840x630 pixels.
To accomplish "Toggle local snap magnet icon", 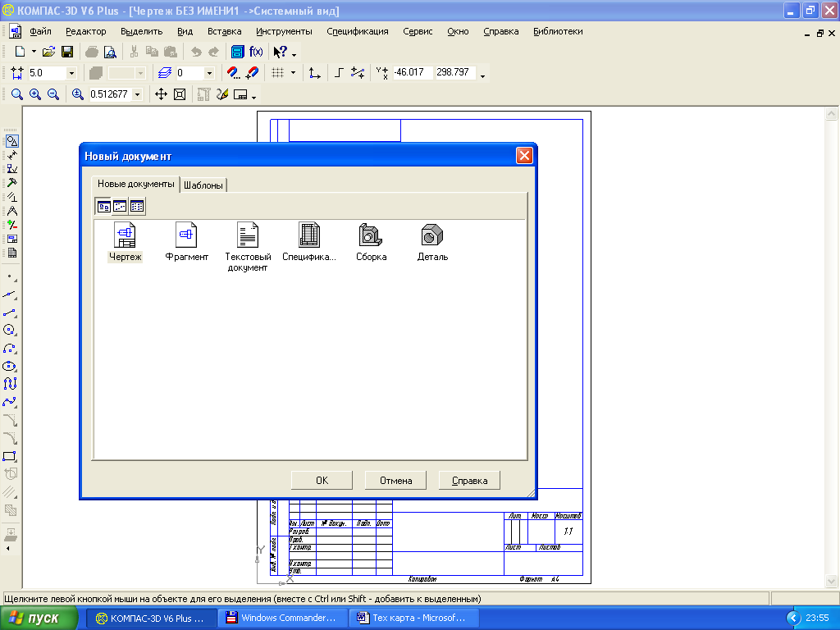I will coord(252,73).
